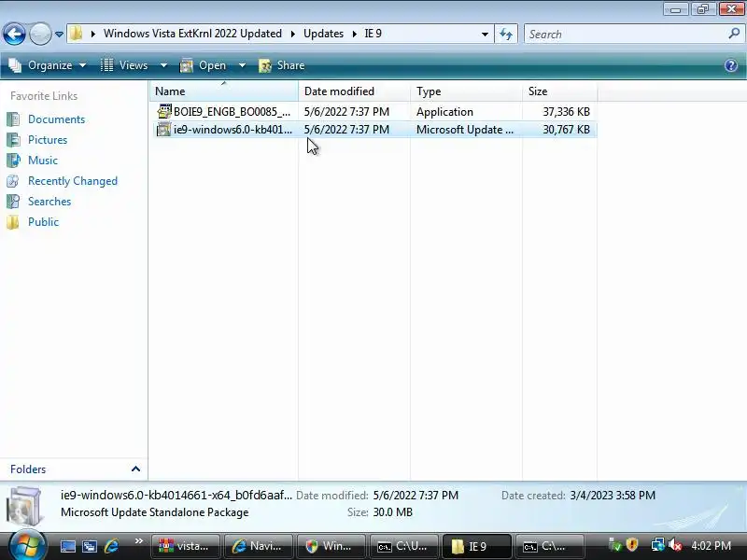Click the Searches icon in sidebar
The width and height of the screenshot is (747, 560).
[13, 202]
